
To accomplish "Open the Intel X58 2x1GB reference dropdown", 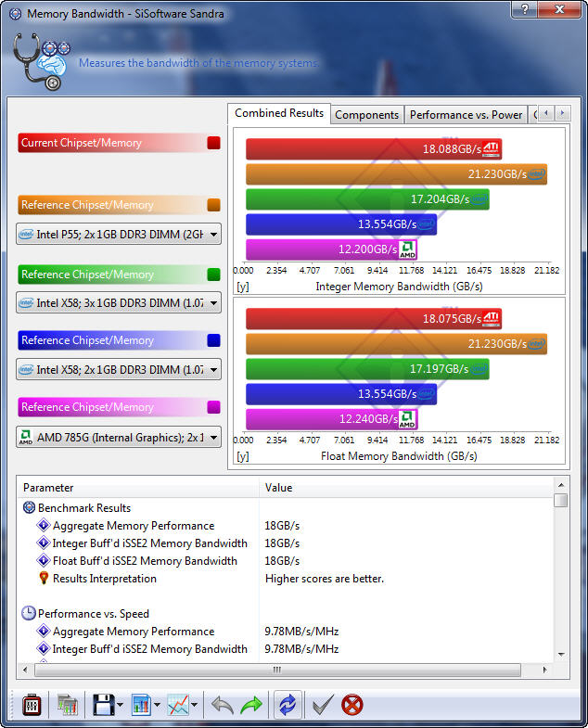I will (x=119, y=370).
